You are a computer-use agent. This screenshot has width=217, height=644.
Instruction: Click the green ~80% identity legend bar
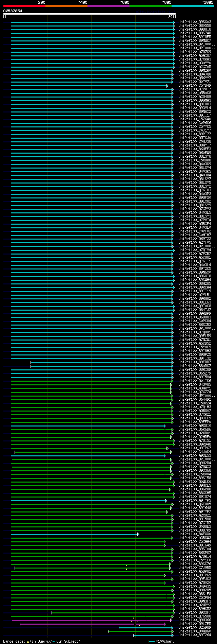[151, 6]
